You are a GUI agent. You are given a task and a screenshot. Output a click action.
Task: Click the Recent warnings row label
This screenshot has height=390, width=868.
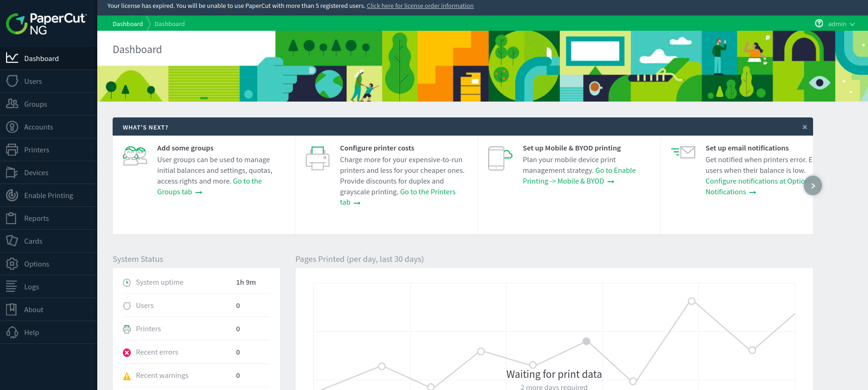tap(162, 376)
